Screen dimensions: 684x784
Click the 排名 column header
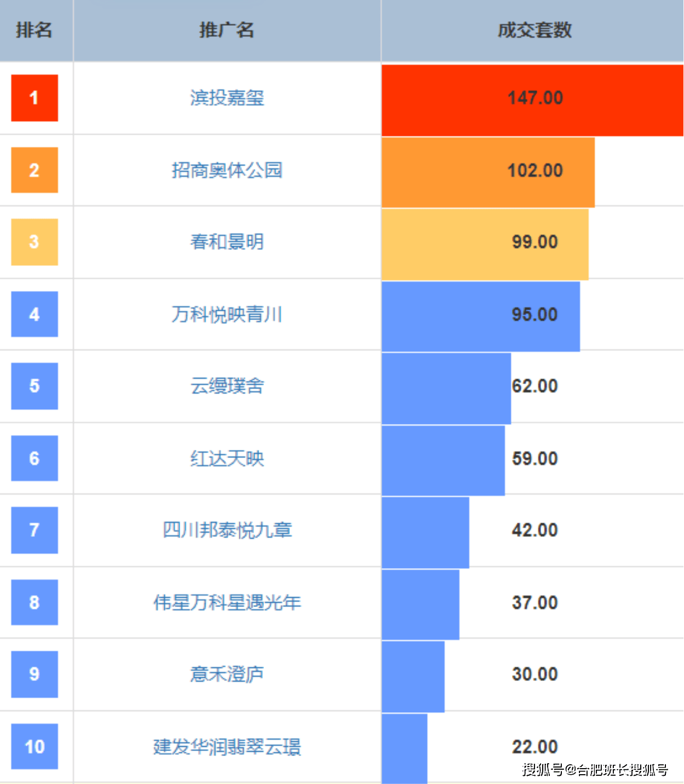coord(34,30)
